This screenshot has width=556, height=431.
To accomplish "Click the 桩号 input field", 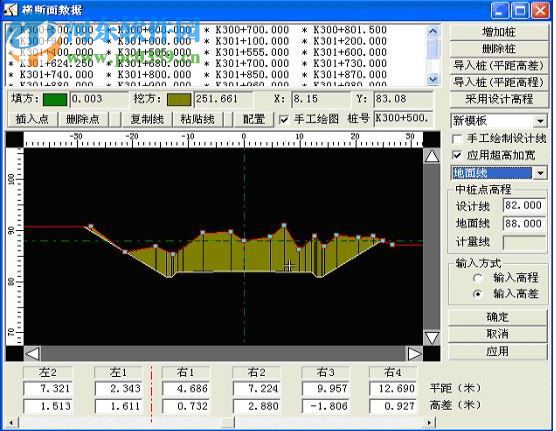I will point(404,118).
